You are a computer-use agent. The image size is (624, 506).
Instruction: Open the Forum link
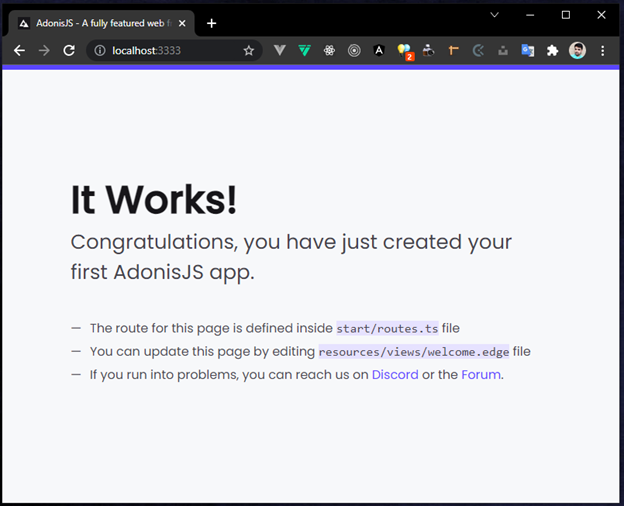481,375
